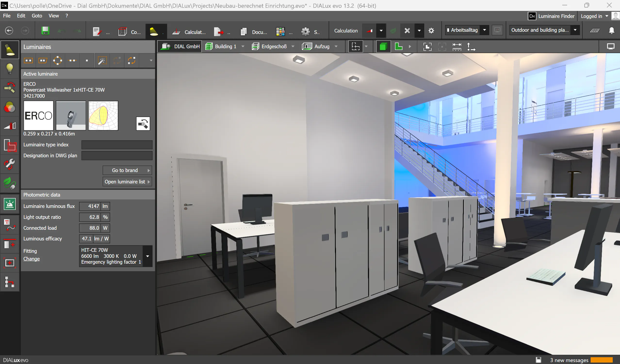This screenshot has width=620, height=364.
Task: Open the Goto menu
Action: click(37, 16)
